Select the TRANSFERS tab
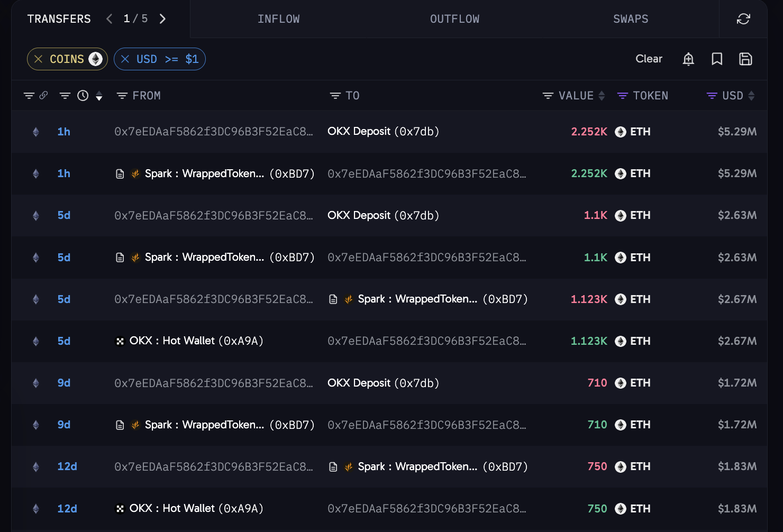Screen dimensions: 783x532 pyautogui.click(x=59, y=19)
